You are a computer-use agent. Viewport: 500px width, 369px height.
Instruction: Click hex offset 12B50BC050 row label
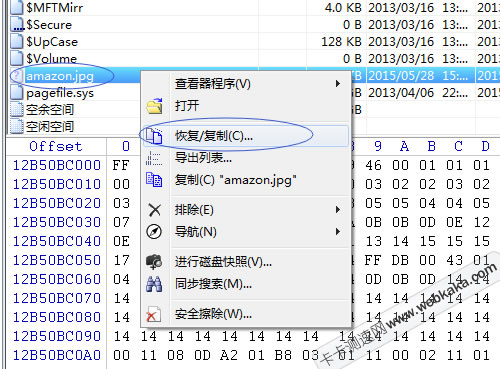pyautogui.click(x=57, y=260)
